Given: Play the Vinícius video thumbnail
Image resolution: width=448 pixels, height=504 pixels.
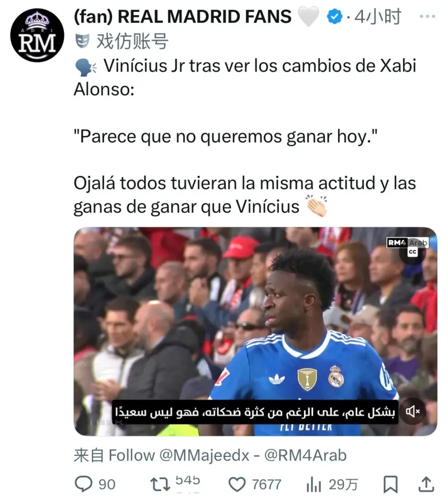Looking at the screenshot, I should click(x=255, y=332).
